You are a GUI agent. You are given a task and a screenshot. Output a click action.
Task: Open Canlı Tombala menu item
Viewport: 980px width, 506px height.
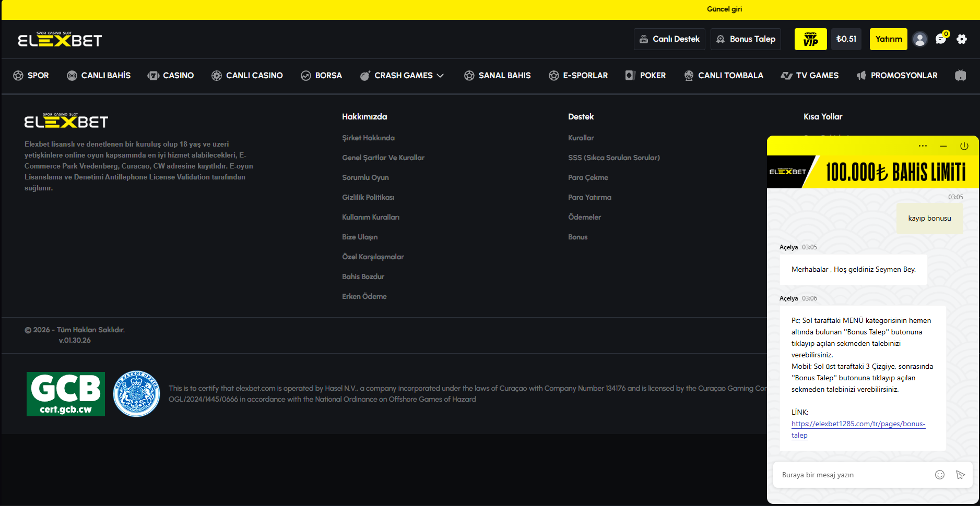point(723,76)
